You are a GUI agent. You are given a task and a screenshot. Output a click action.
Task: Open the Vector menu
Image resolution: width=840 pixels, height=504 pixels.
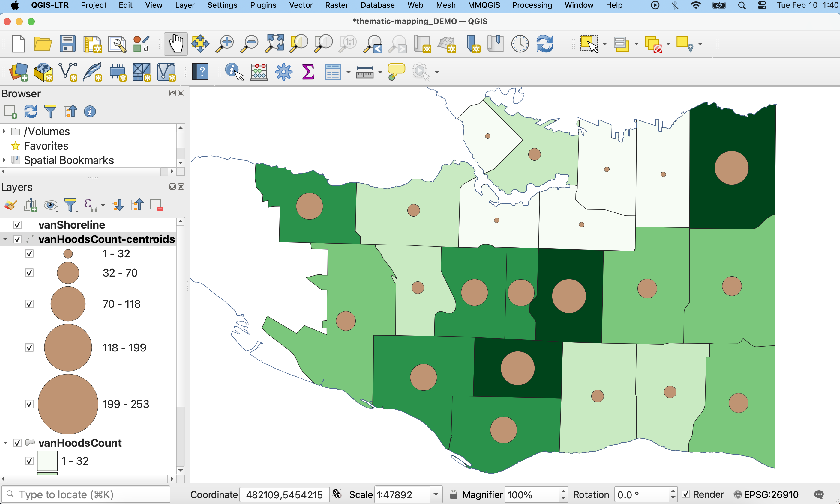point(301,5)
